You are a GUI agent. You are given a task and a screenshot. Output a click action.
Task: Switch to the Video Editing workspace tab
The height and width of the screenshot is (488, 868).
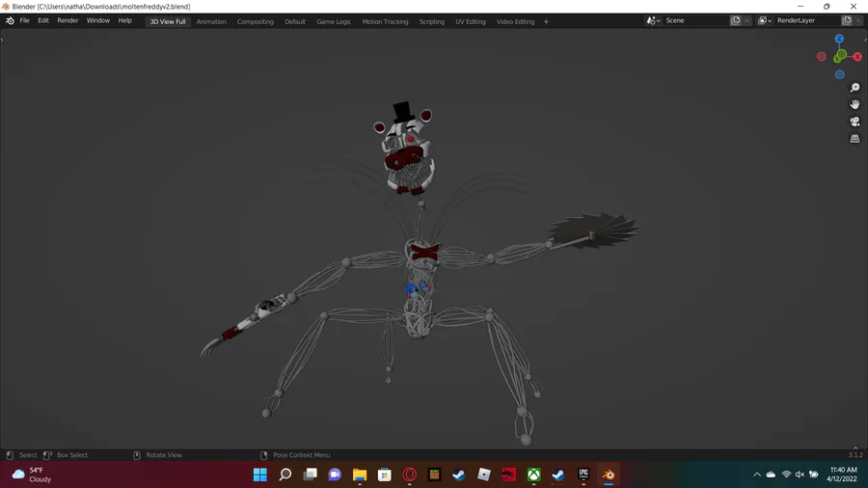coord(515,21)
